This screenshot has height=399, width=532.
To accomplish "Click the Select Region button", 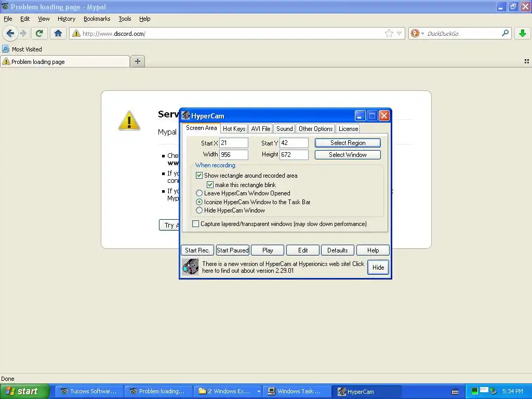I will [348, 143].
